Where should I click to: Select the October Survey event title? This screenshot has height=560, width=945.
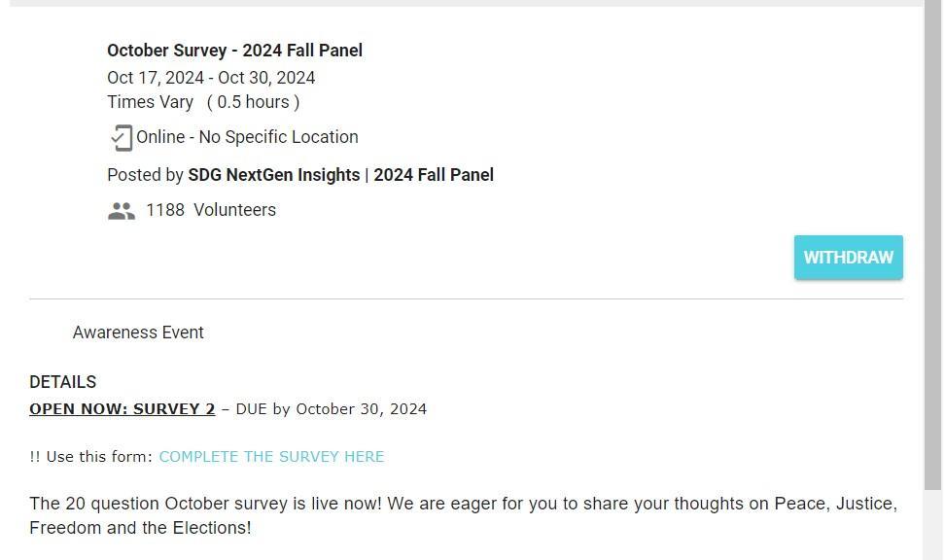click(x=234, y=51)
